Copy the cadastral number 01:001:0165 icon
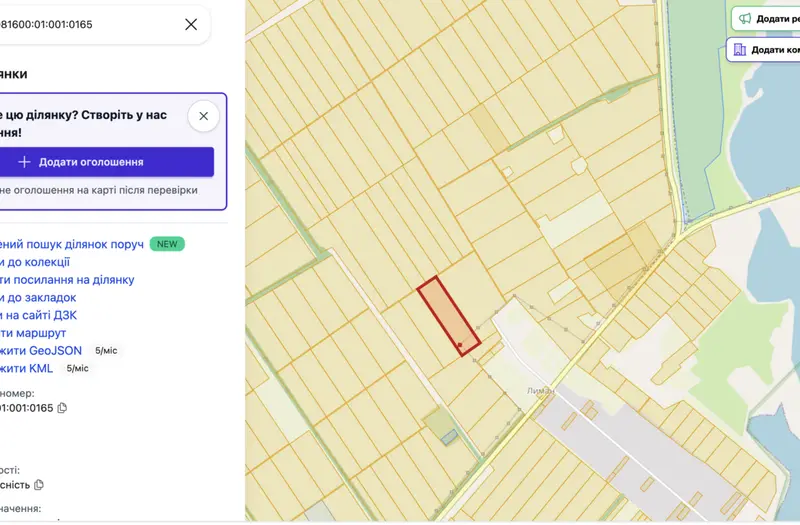This screenshot has height=525, width=800. pos(62,408)
